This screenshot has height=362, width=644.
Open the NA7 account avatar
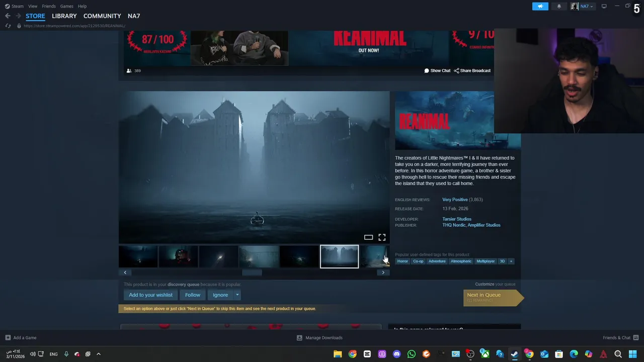click(574, 6)
